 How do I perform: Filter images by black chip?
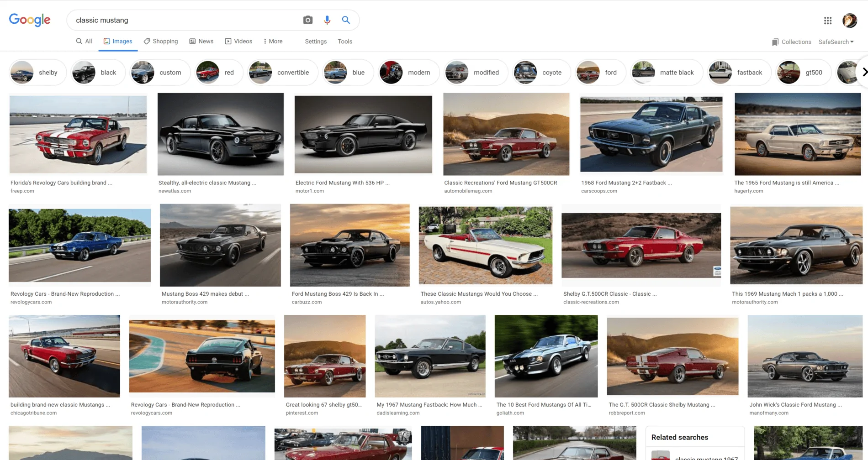coord(98,73)
